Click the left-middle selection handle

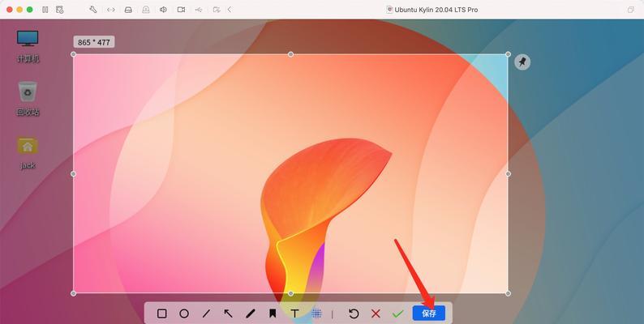[x=74, y=174]
